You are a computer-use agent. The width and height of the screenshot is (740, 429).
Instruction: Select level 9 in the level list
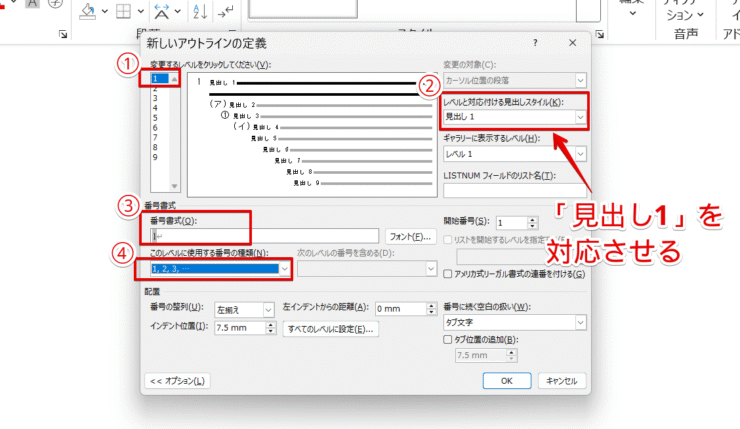click(155, 157)
